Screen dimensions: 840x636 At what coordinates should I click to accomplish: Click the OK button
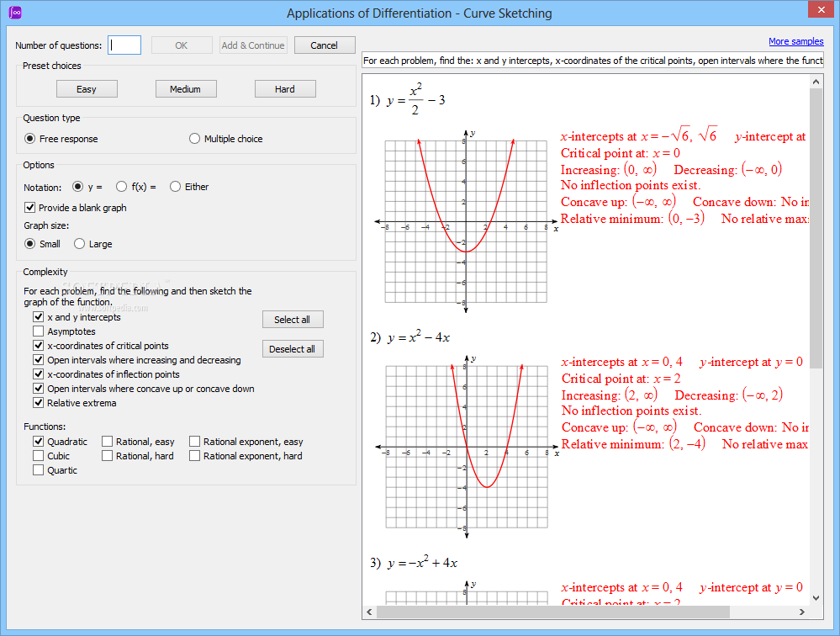point(182,45)
